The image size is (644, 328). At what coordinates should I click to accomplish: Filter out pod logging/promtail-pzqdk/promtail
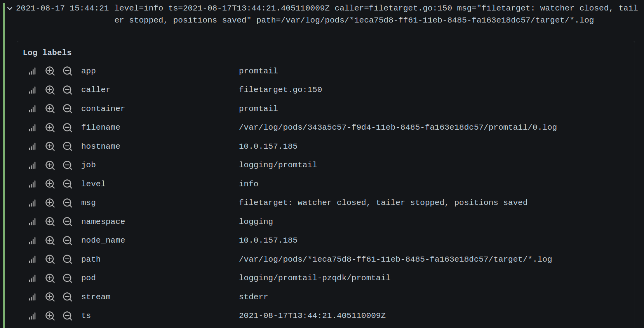(68, 278)
